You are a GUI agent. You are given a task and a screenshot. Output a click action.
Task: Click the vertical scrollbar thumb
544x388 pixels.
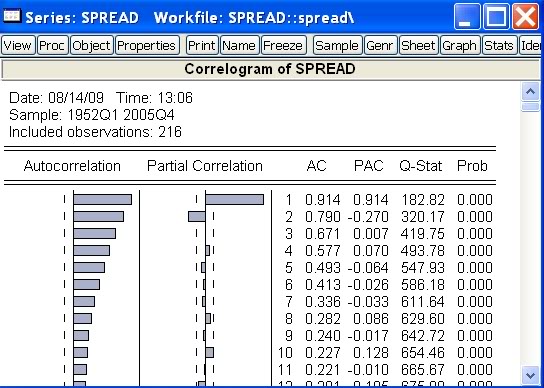click(x=530, y=107)
